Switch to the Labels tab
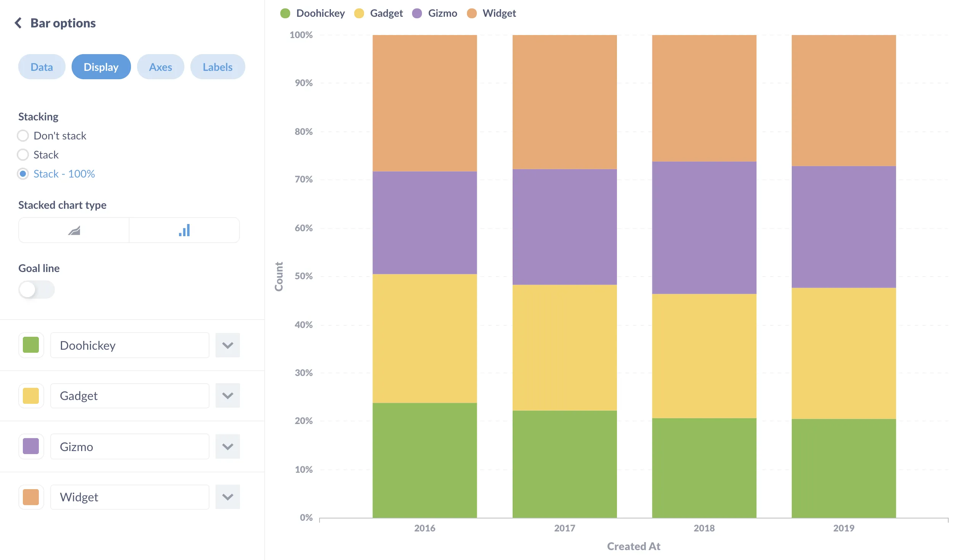Image resolution: width=962 pixels, height=560 pixels. click(217, 67)
